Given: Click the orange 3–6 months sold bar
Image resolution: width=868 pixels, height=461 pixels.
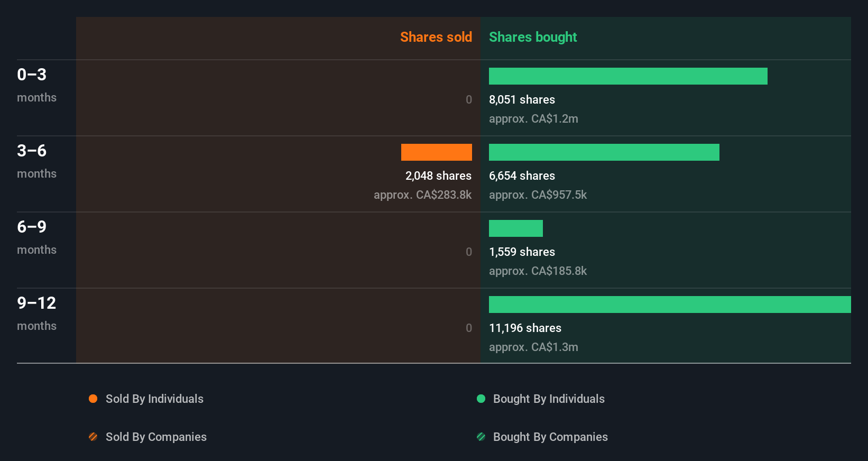Looking at the screenshot, I should (437, 152).
